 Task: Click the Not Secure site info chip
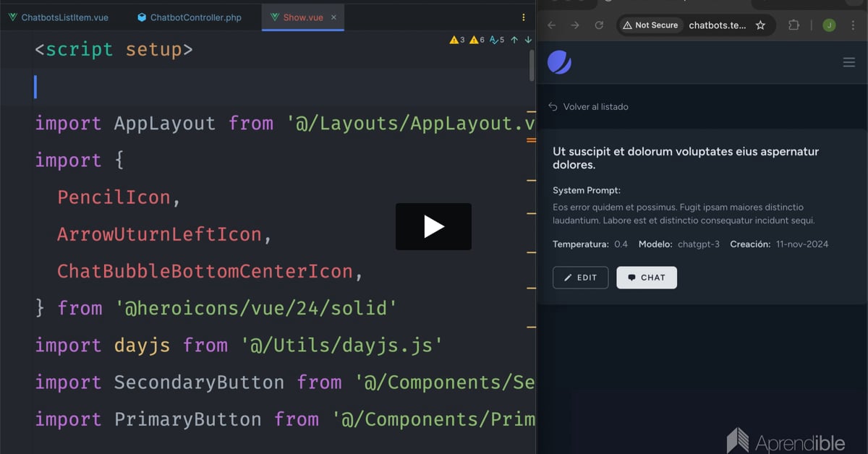(x=650, y=25)
